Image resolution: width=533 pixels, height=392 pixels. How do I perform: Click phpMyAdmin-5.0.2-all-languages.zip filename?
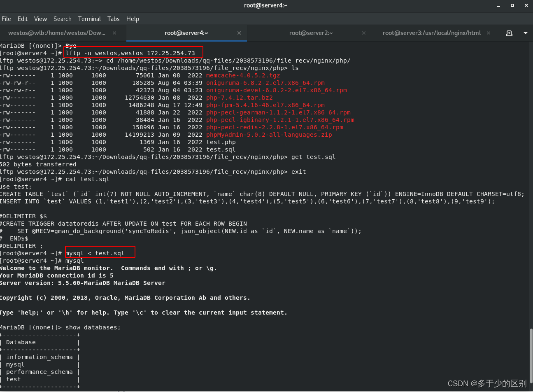(x=269, y=135)
